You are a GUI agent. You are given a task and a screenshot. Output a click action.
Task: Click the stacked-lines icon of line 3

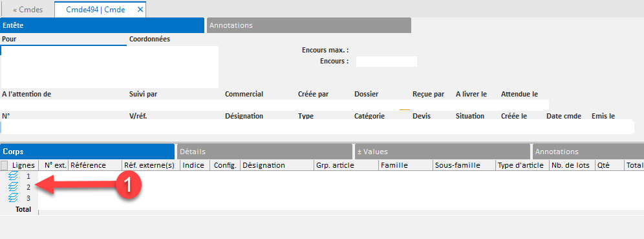14,198
